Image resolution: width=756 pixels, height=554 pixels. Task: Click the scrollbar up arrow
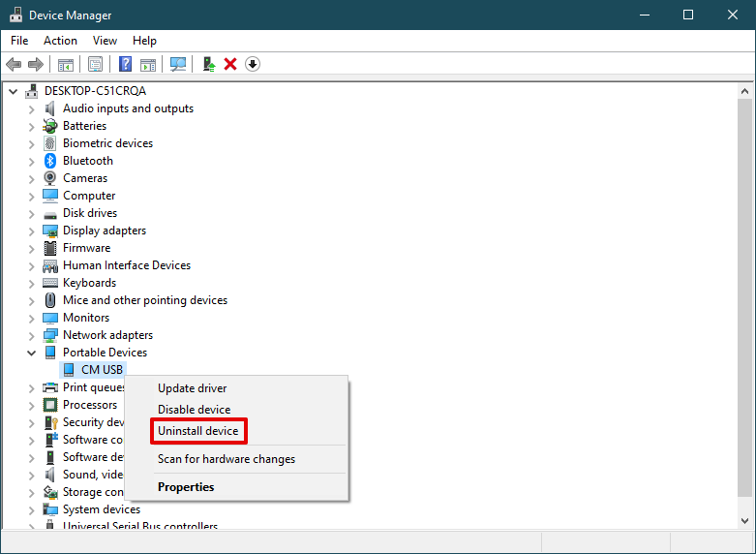point(745,91)
